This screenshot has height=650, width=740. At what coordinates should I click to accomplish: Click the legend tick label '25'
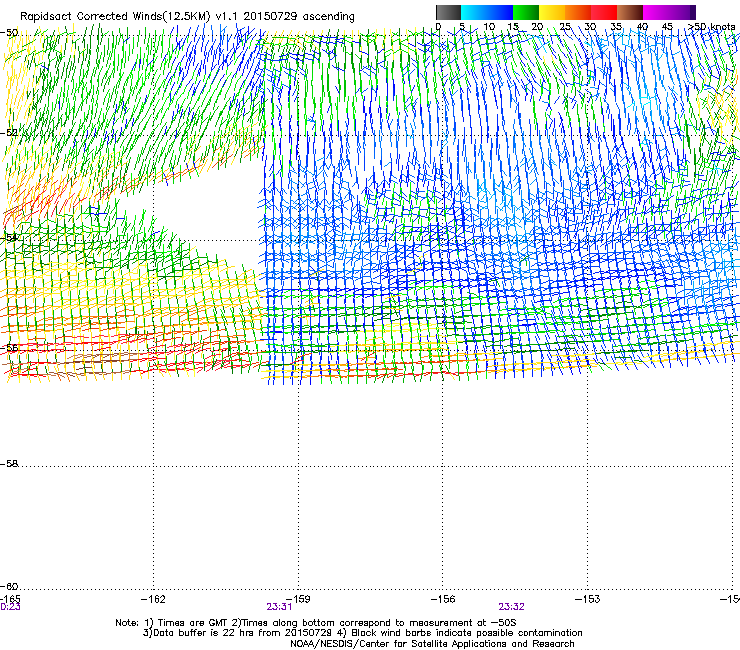pyautogui.click(x=565, y=27)
